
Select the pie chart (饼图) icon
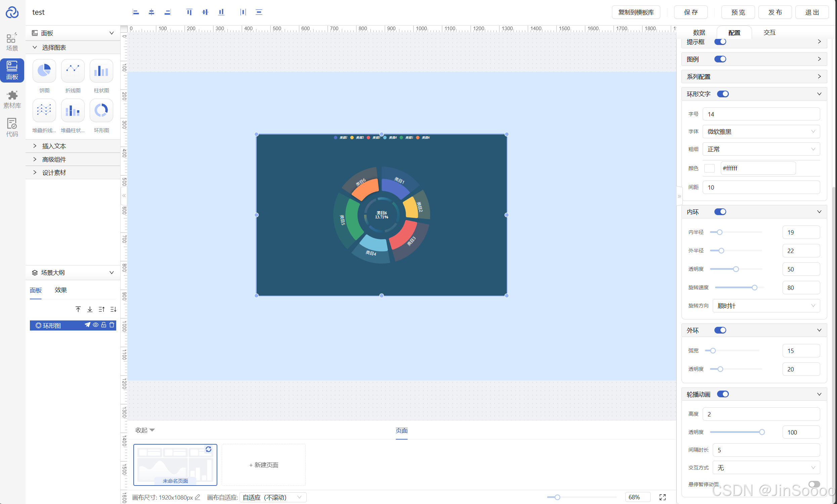point(44,71)
